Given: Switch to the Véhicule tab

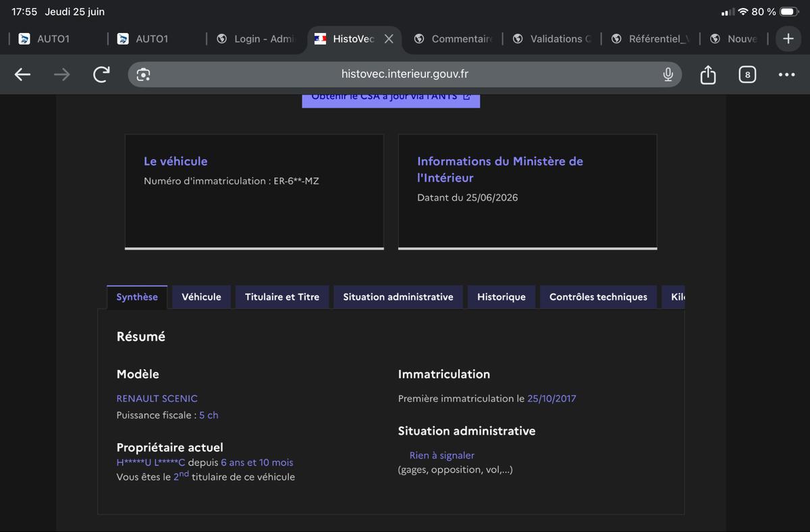Looking at the screenshot, I should (x=201, y=297).
